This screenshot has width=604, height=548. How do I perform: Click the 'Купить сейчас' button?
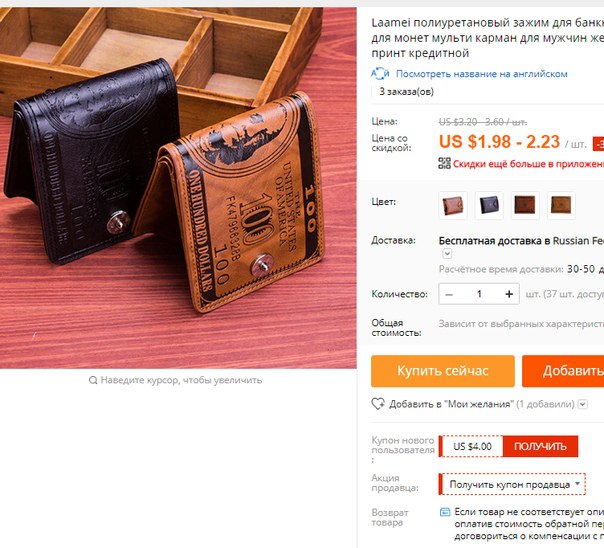pyautogui.click(x=443, y=371)
